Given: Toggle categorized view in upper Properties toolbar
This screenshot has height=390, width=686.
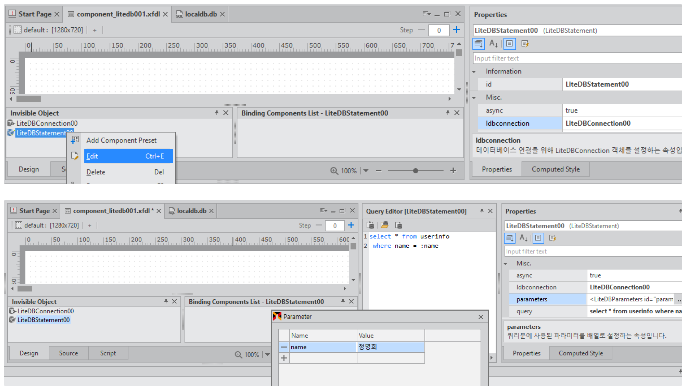Looking at the screenshot, I should click(479, 44).
